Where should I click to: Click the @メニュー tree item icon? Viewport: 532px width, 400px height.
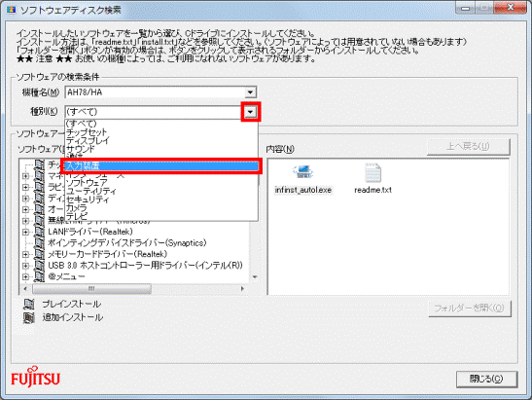click(x=39, y=276)
